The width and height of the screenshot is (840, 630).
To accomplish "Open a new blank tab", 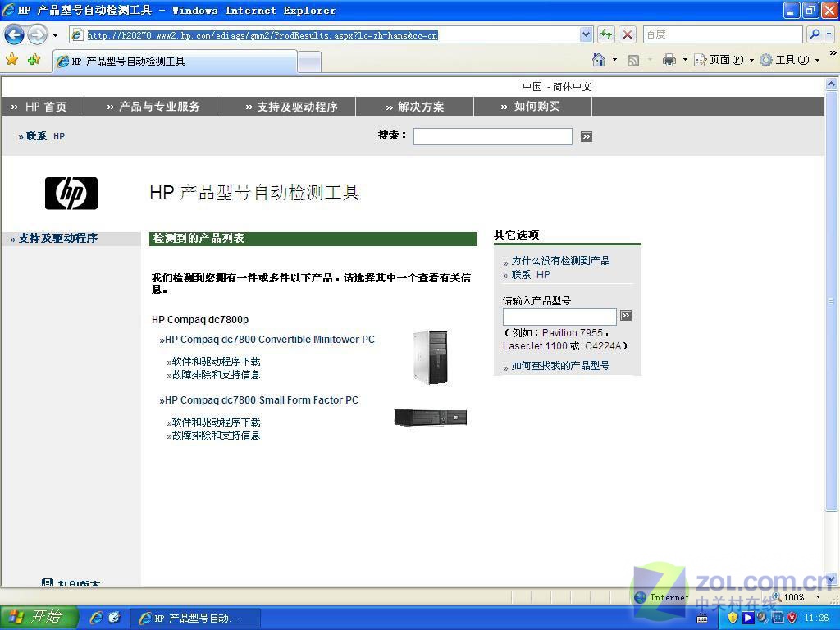I will point(309,62).
